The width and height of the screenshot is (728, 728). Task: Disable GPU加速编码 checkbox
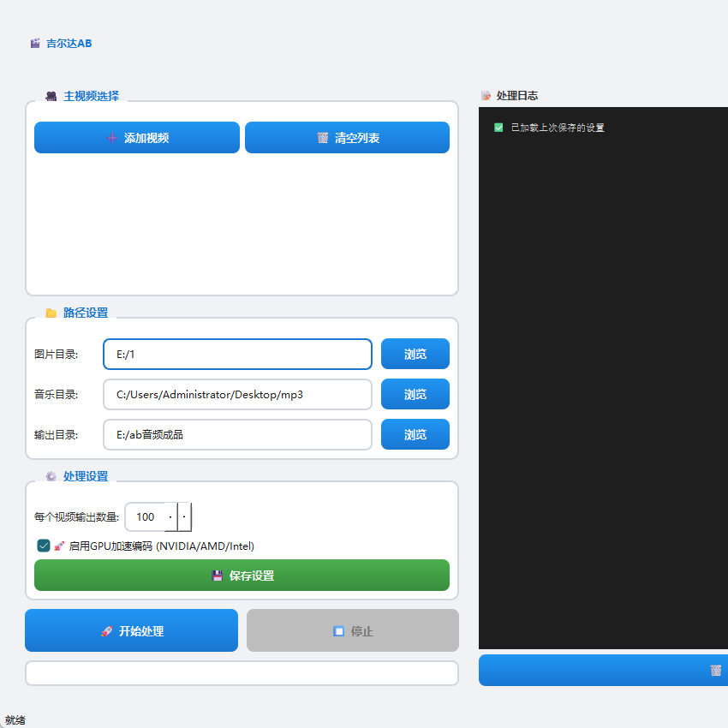click(43, 546)
